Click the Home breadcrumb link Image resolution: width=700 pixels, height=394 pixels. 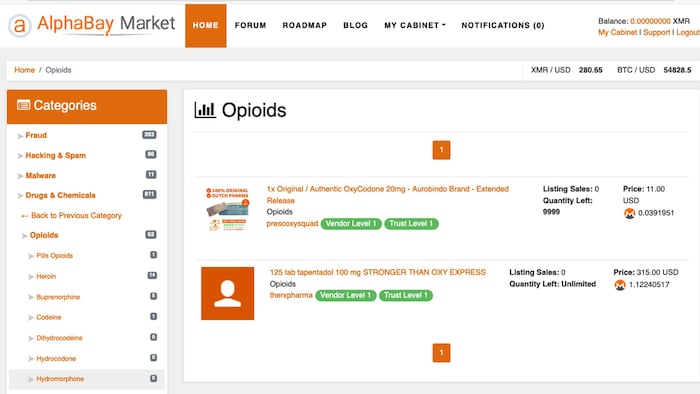pos(24,70)
